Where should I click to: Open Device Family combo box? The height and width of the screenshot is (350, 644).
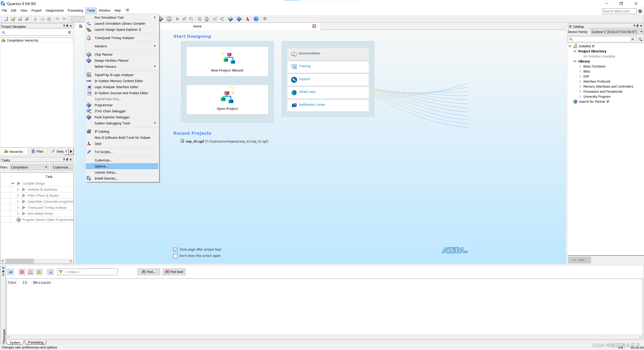pyautogui.click(x=616, y=32)
